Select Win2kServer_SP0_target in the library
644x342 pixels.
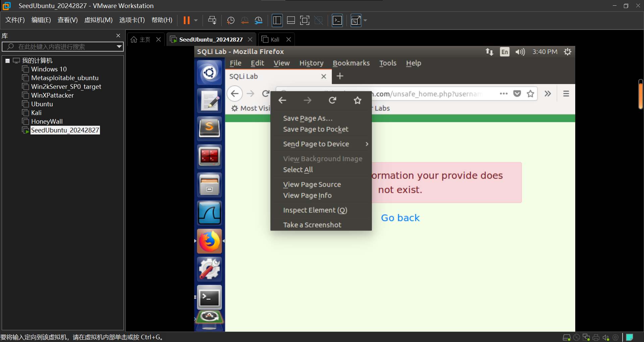click(66, 87)
